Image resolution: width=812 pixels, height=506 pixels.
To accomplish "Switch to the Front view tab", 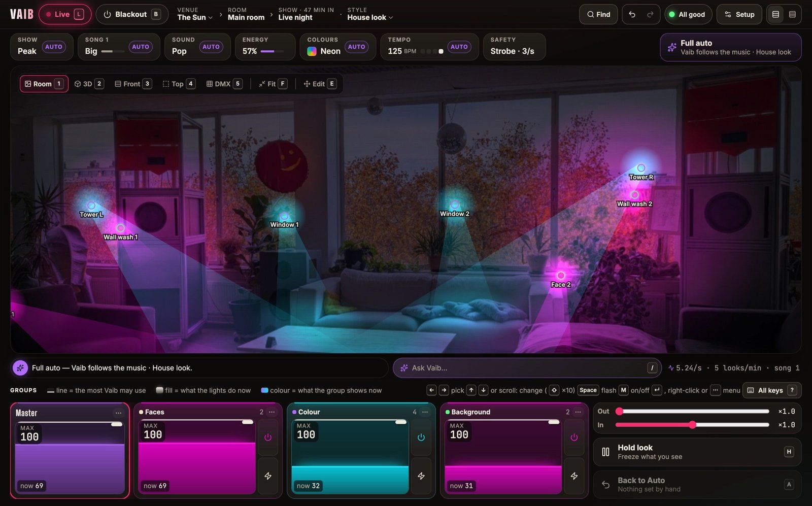I will click(x=133, y=84).
